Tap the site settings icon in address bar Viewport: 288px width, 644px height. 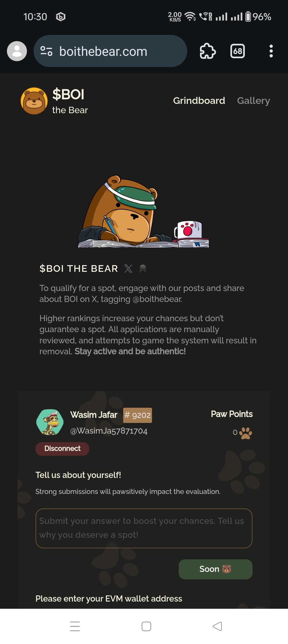[x=46, y=51]
